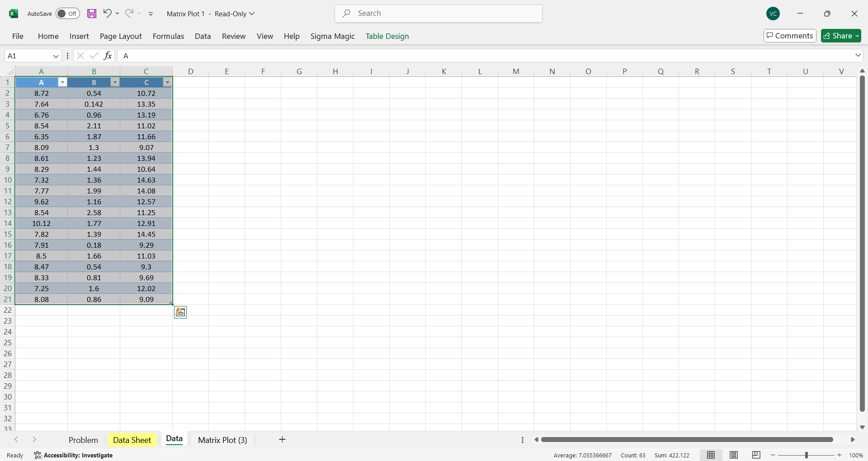Open the Sigma Magic tab
The width and height of the screenshot is (868, 461).
click(x=333, y=36)
